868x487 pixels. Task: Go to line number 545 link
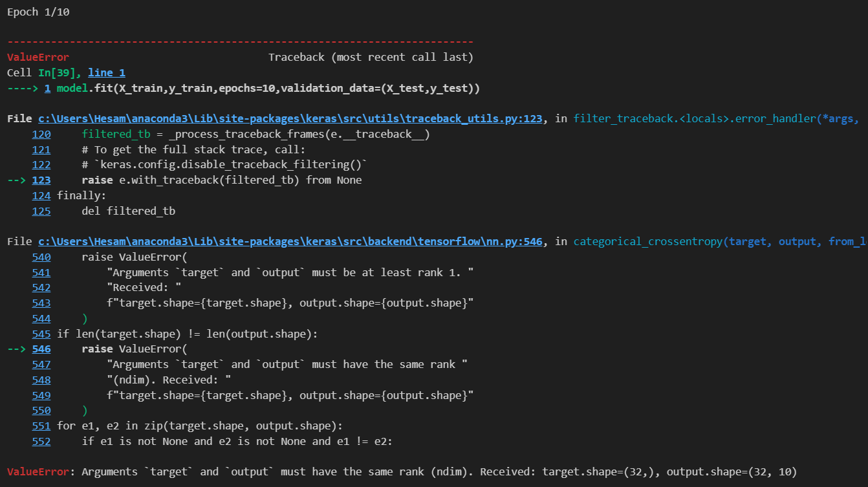pos(41,334)
